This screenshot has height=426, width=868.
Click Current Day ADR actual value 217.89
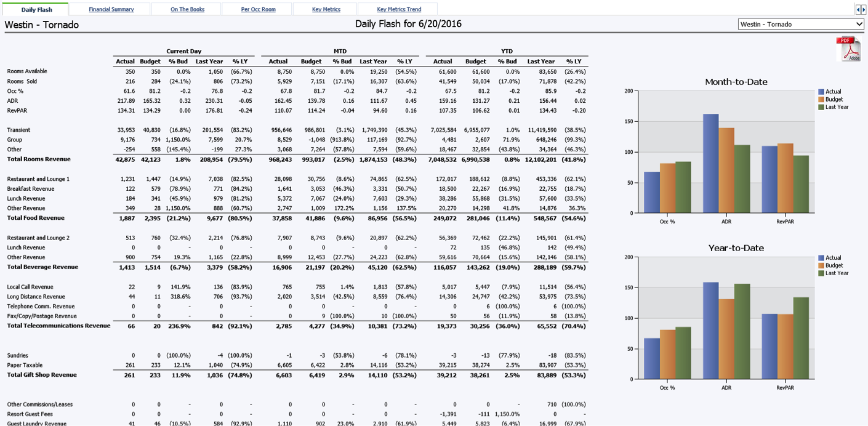coord(126,101)
